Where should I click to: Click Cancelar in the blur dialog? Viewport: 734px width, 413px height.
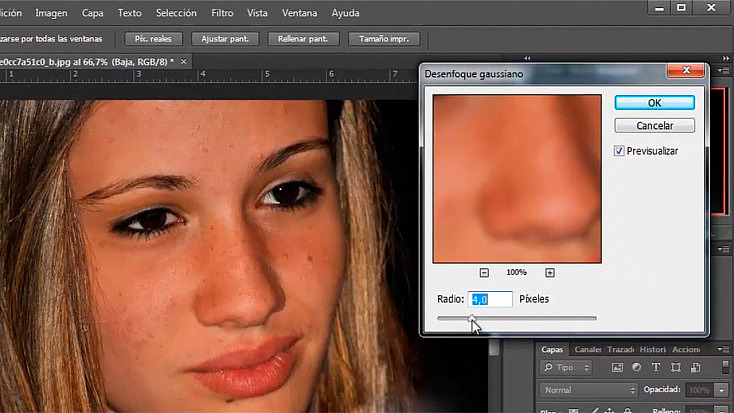(x=654, y=125)
